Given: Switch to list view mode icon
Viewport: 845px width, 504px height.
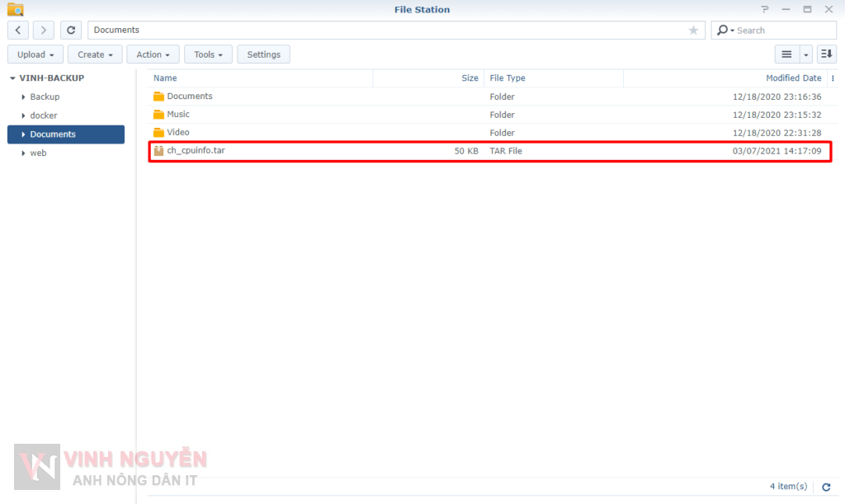Looking at the screenshot, I should click(x=786, y=54).
